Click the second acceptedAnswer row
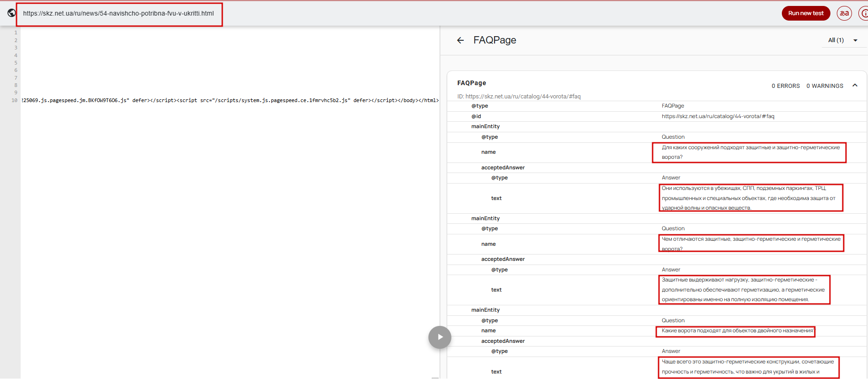Viewport: 868px width, 379px height. tap(656, 260)
